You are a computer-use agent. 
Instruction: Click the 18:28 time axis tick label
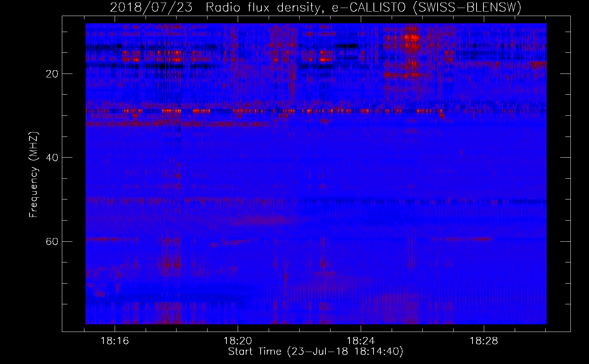(484, 341)
